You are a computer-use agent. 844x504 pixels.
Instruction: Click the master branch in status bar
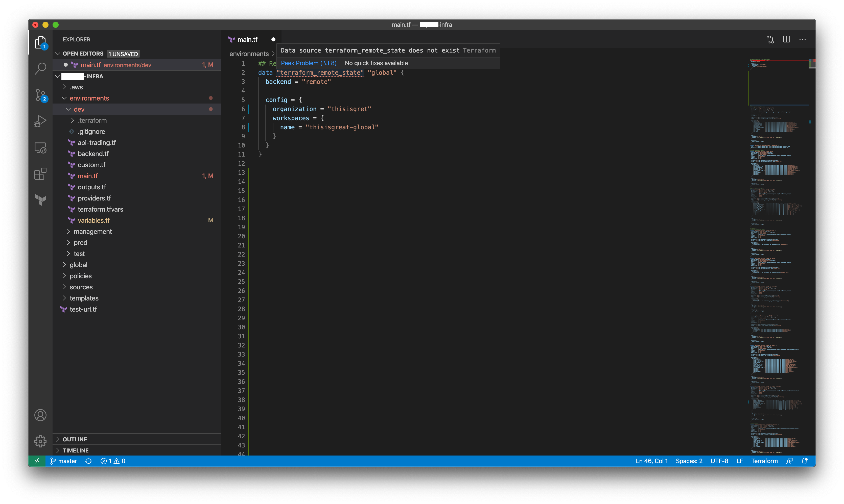click(x=64, y=461)
